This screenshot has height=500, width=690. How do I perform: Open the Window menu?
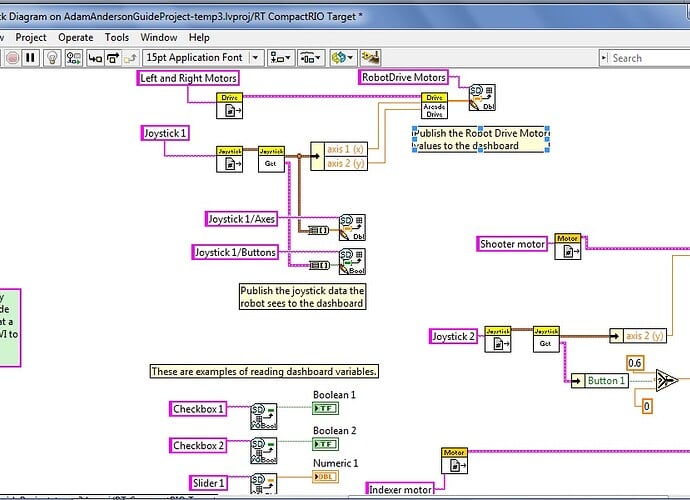tap(159, 37)
